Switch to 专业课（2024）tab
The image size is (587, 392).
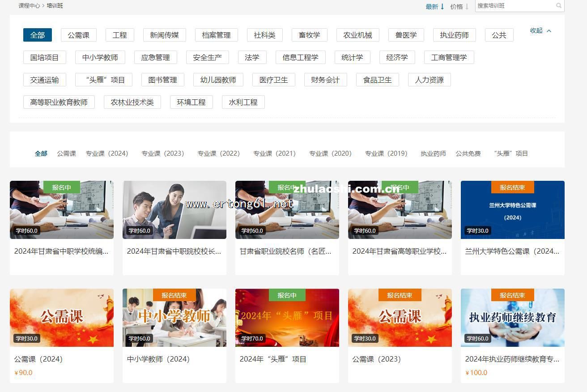[x=107, y=153]
